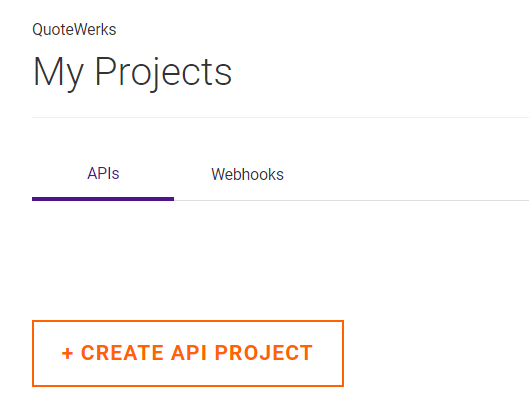Start a new API project
Screen dimensions: 529x410
pyautogui.click(x=188, y=353)
